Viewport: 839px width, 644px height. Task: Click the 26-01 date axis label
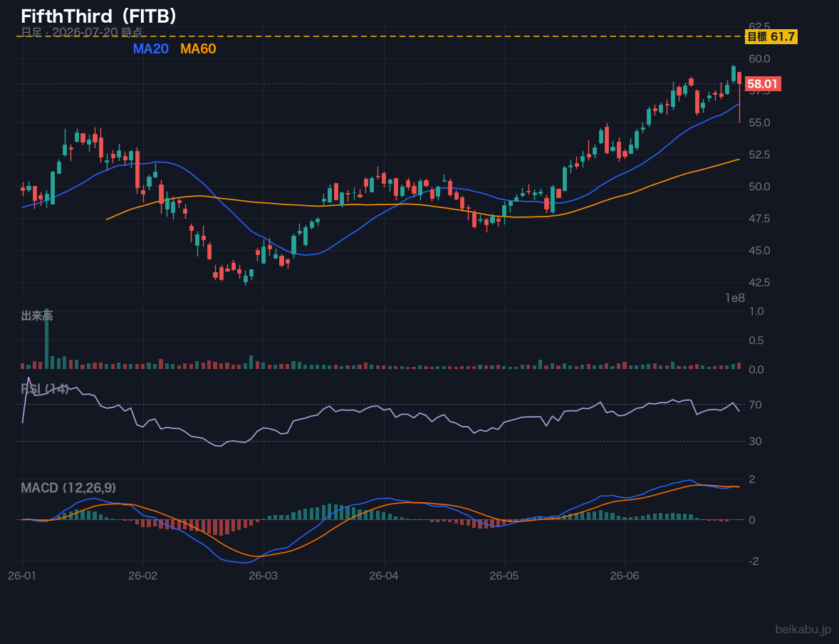coord(23,576)
